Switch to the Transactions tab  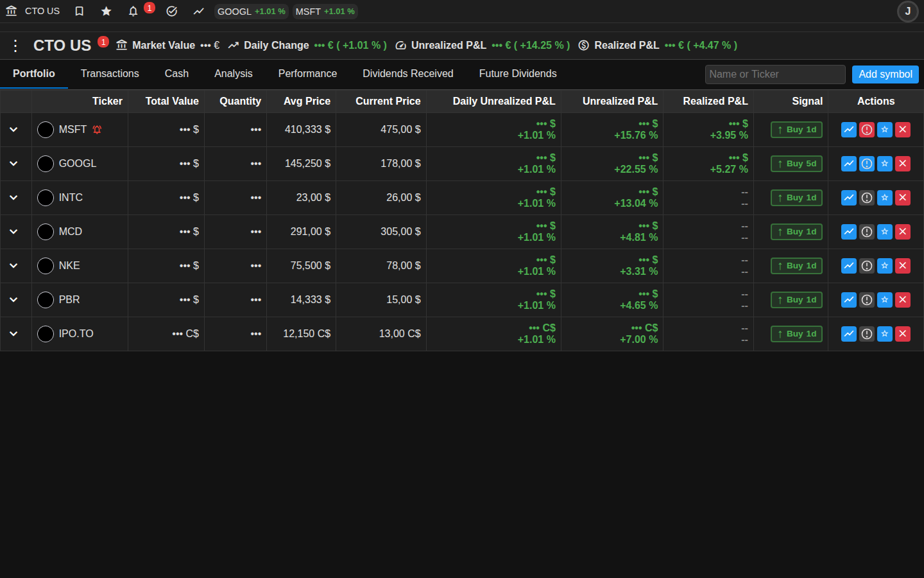[110, 74]
